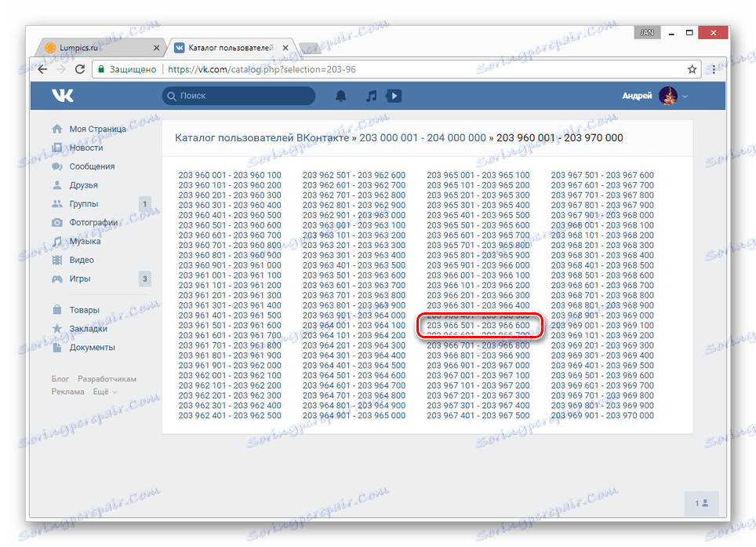The image size is (756, 547).
Task: Click the document icon beside Документы
Action: (57, 348)
